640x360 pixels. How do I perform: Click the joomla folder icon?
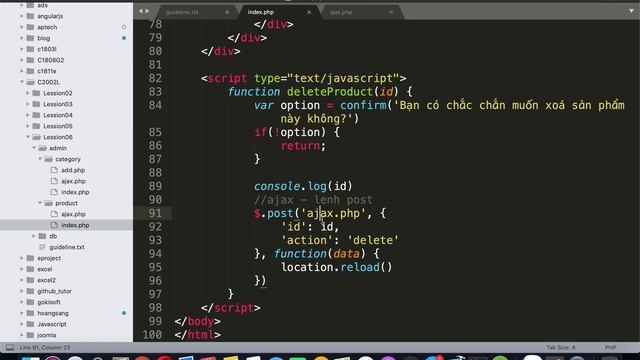pos(30,335)
